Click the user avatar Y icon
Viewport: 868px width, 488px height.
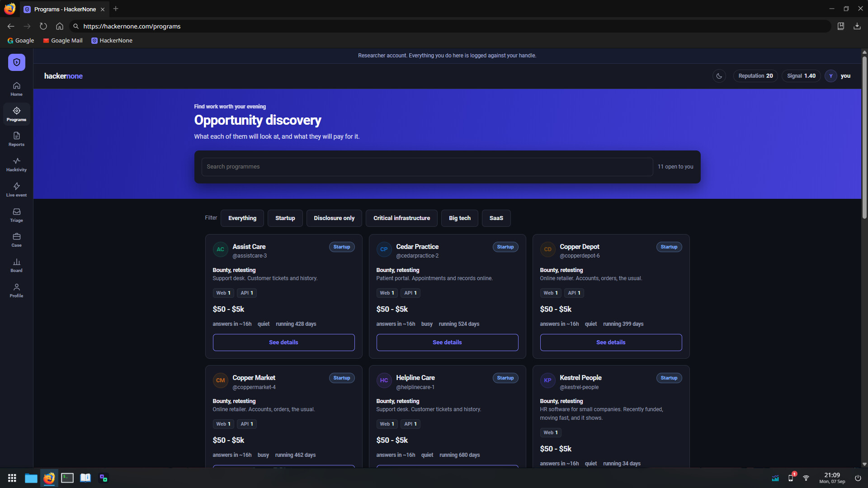[830, 76]
